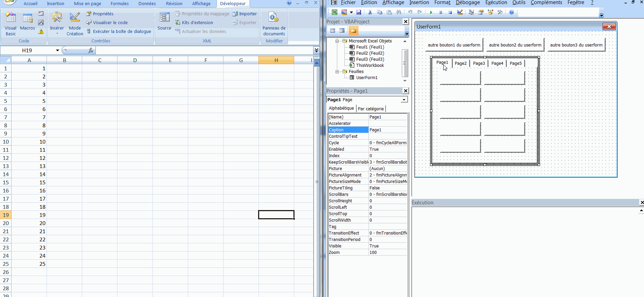
Task: Click the Find binoculars icon
Action: click(x=399, y=12)
